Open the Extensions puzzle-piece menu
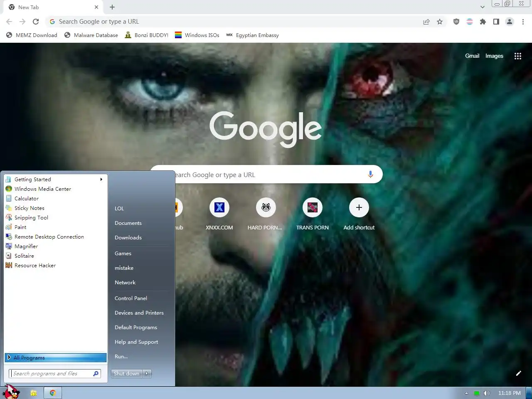 (x=483, y=22)
